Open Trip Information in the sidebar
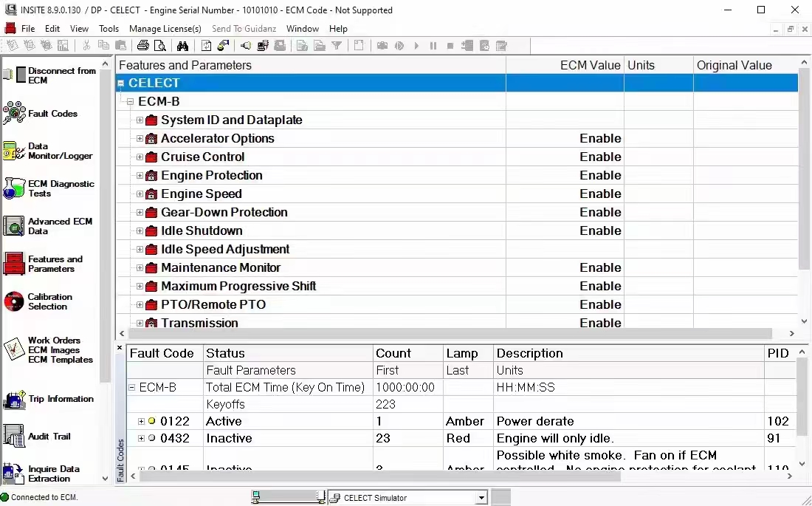Viewport: 812px width, 506px height. [x=49, y=399]
